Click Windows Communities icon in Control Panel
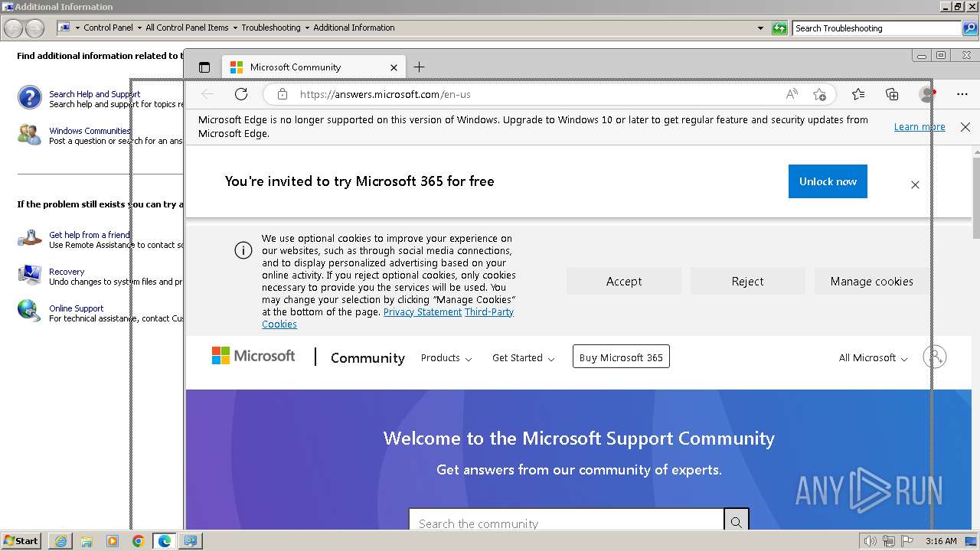The height and width of the screenshot is (551, 980). pyautogui.click(x=30, y=135)
